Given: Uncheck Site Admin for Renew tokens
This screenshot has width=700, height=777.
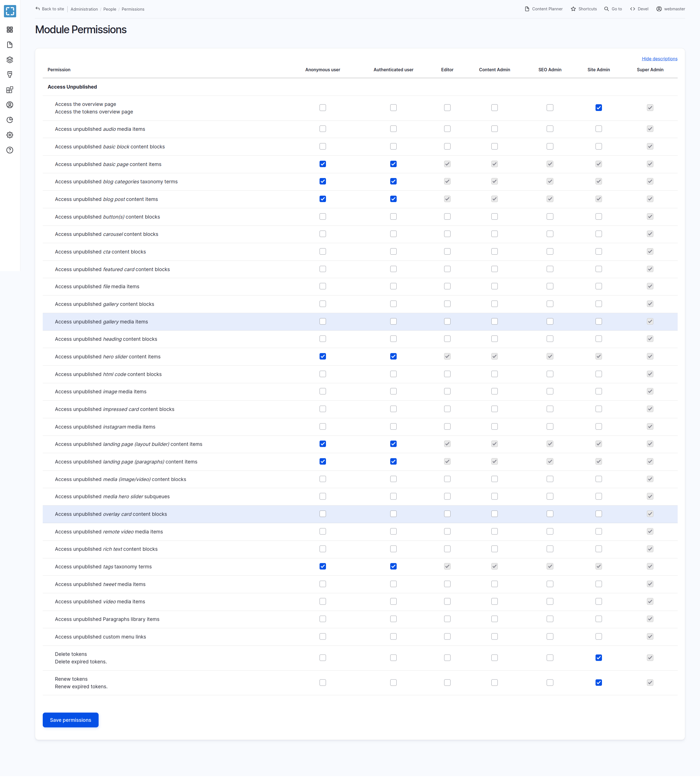Looking at the screenshot, I should pos(598,682).
